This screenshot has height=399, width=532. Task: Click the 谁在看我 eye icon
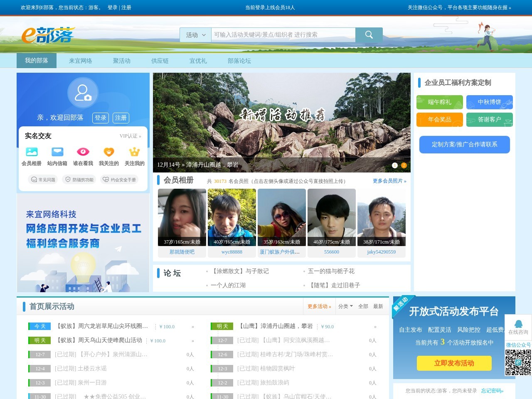click(x=83, y=152)
